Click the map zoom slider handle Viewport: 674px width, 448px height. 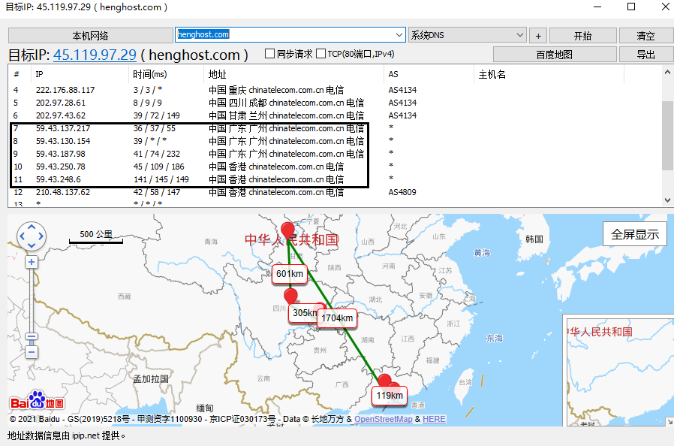click(x=31, y=337)
